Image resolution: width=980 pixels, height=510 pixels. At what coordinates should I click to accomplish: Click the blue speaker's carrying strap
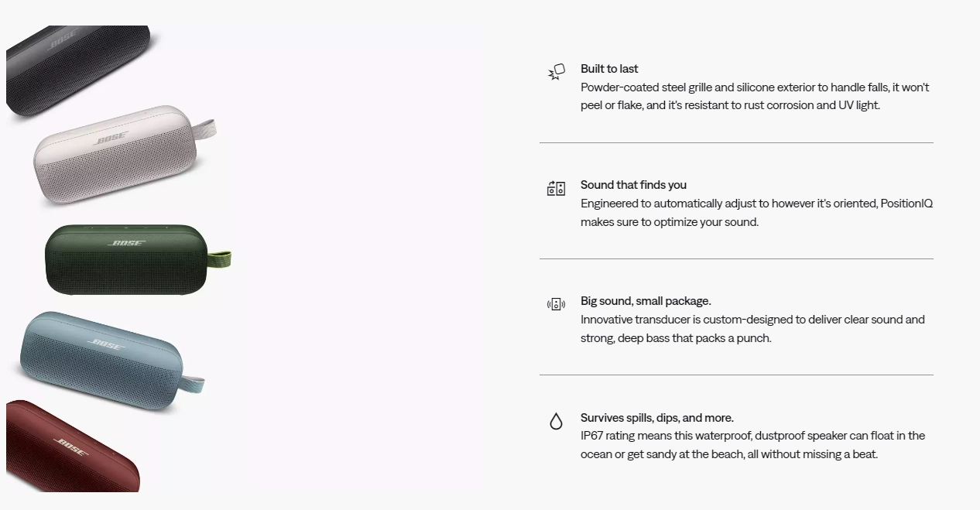193,382
